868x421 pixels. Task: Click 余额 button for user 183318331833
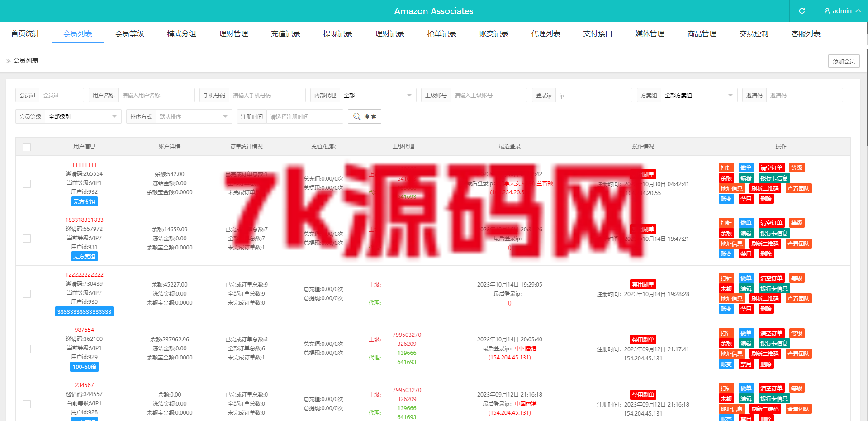pos(726,234)
